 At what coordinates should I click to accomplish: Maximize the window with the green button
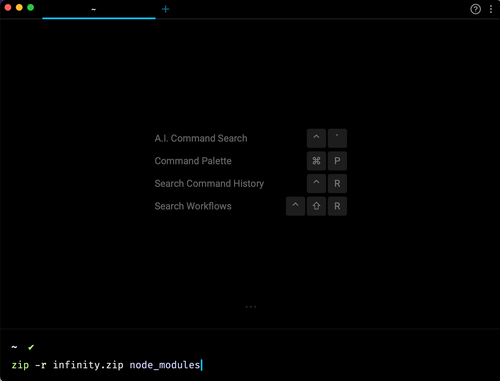coord(30,7)
